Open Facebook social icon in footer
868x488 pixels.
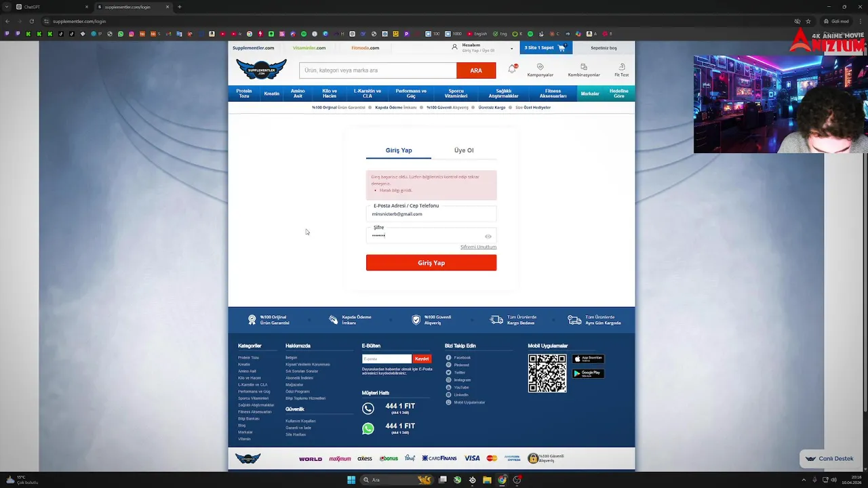click(x=448, y=358)
